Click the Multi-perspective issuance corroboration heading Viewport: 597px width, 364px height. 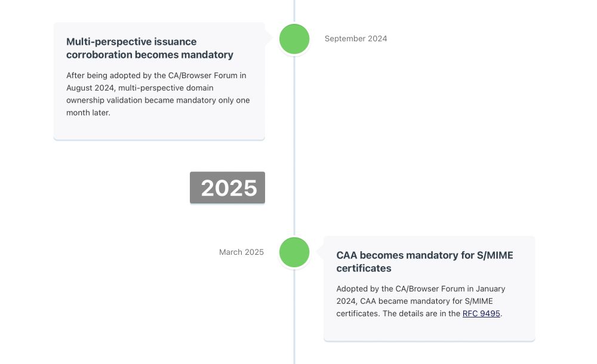point(150,48)
